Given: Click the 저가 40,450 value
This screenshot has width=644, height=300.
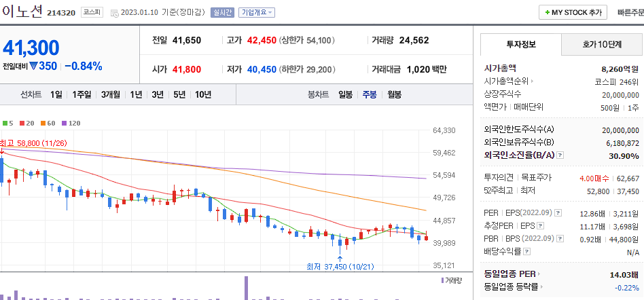Looking at the screenshot, I should [x=262, y=69].
